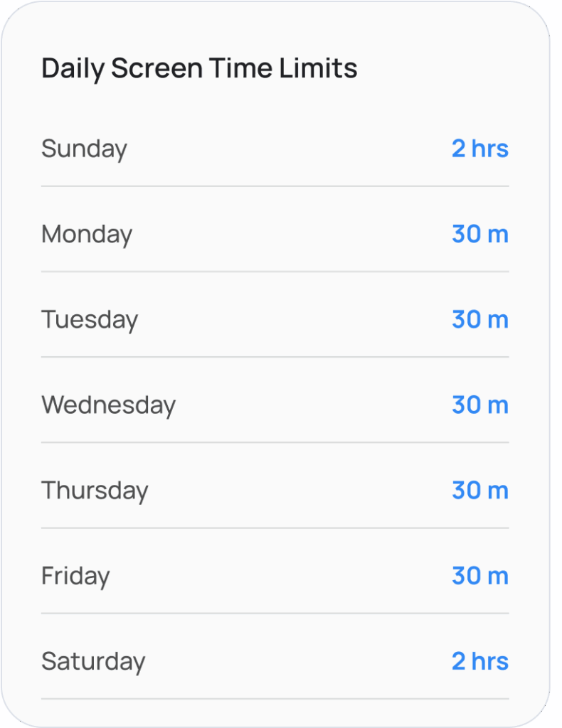Click the Sunday day label
The height and width of the screenshot is (728, 562).
tap(84, 149)
